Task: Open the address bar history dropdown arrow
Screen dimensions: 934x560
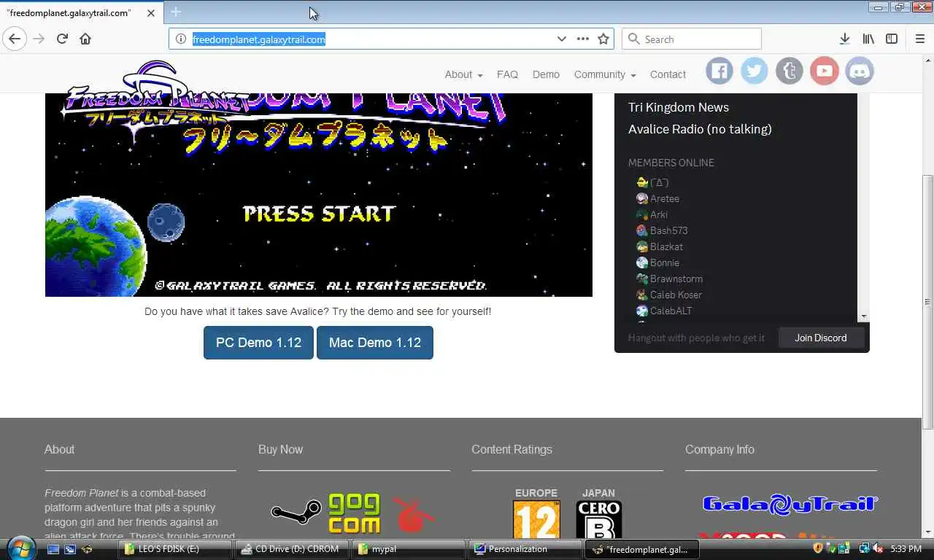Action: (x=561, y=39)
